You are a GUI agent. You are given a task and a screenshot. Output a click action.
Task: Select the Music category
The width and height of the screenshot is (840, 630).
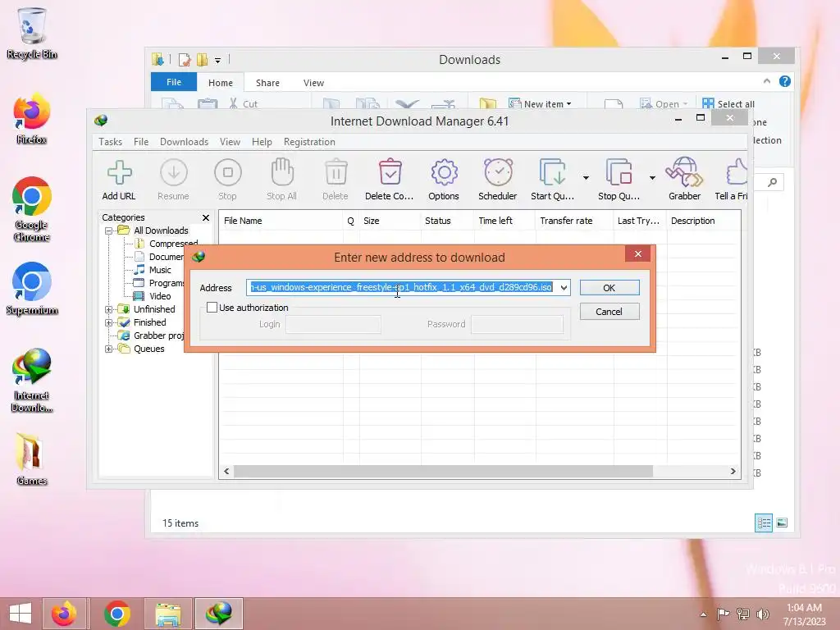(153, 270)
